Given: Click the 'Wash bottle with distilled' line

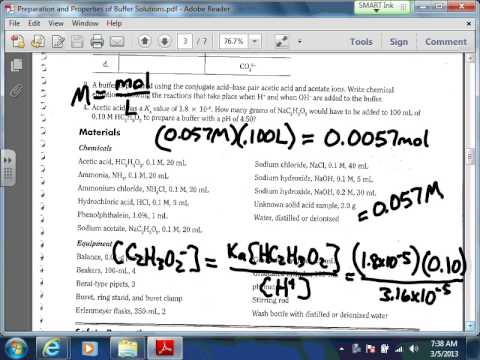Looking at the screenshot, I should (x=320, y=314).
